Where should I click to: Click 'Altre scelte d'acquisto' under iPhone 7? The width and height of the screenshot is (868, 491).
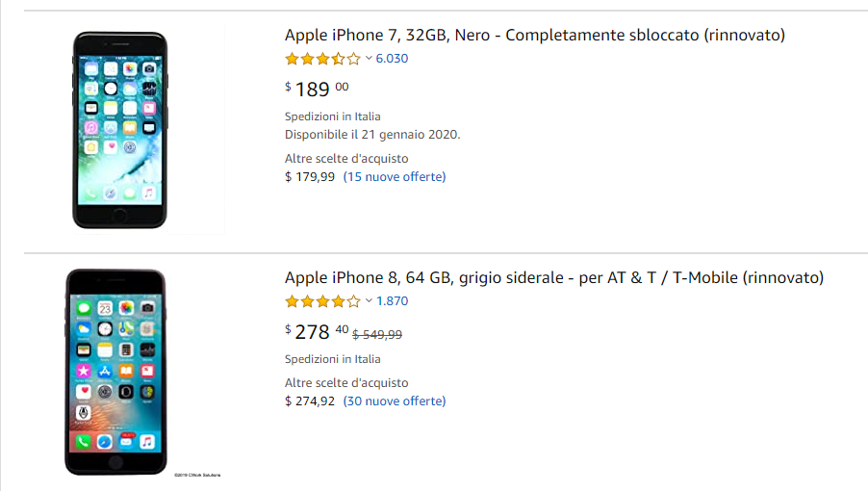[346, 158]
